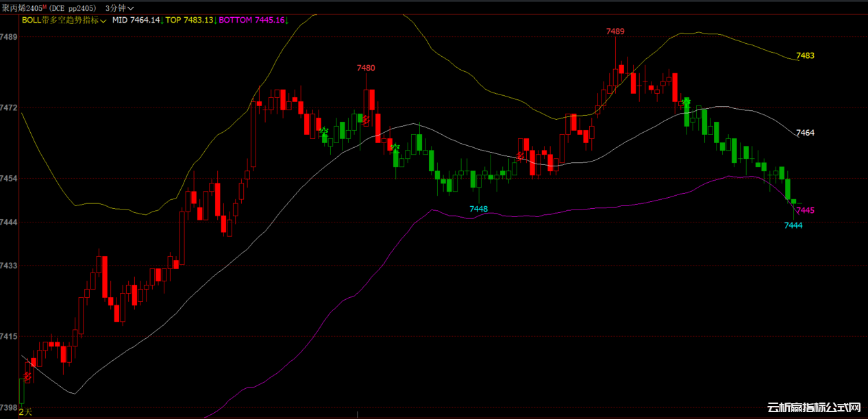Select the 聚丙烯2405 contract name
This screenshot has height=419, width=868.
click(21, 8)
